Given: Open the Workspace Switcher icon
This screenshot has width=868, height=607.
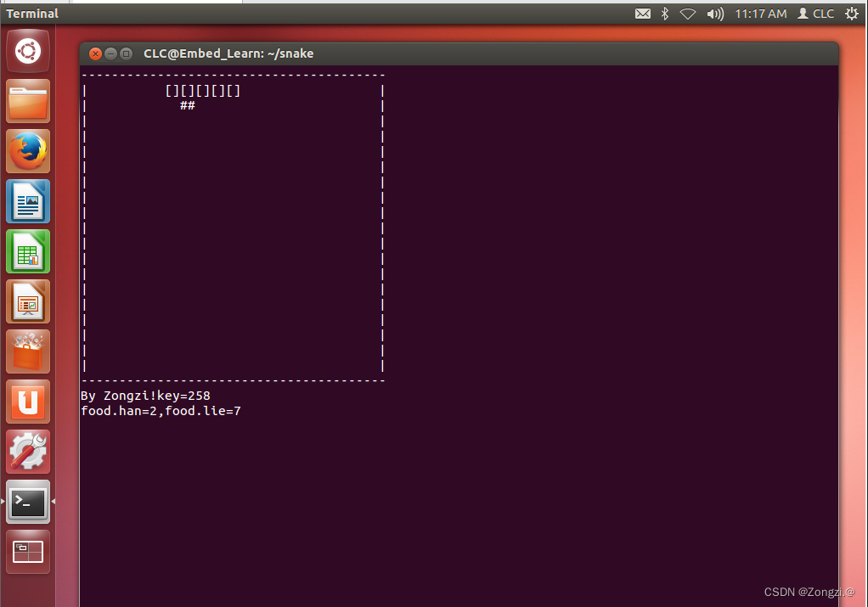Looking at the screenshot, I should point(28,552).
